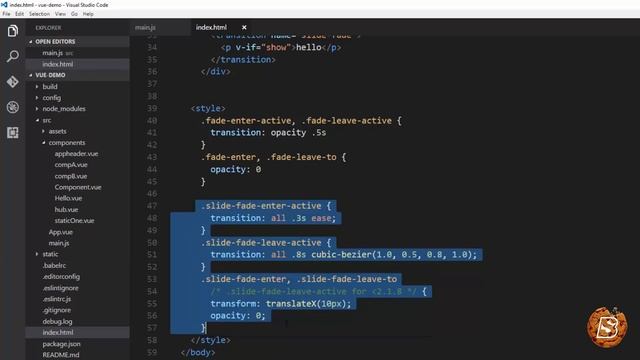Open .eslintignore file
The height and width of the screenshot is (360, 640).
(x=60, y=288)
